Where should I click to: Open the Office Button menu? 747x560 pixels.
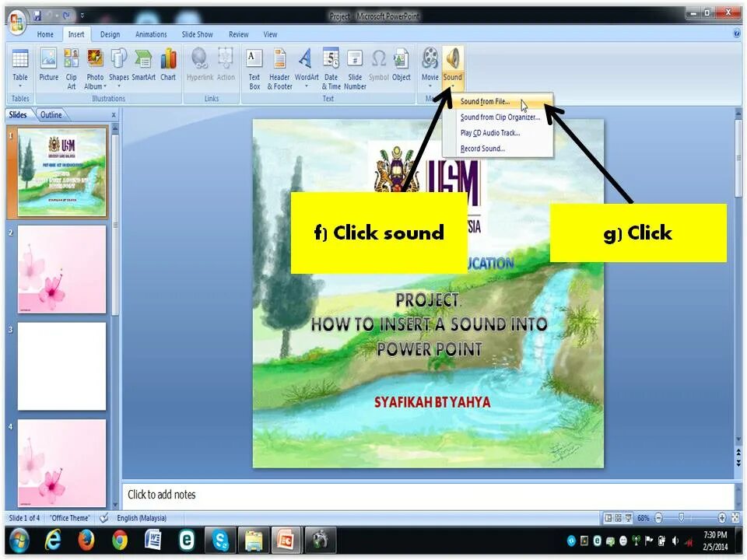point(16,22)
